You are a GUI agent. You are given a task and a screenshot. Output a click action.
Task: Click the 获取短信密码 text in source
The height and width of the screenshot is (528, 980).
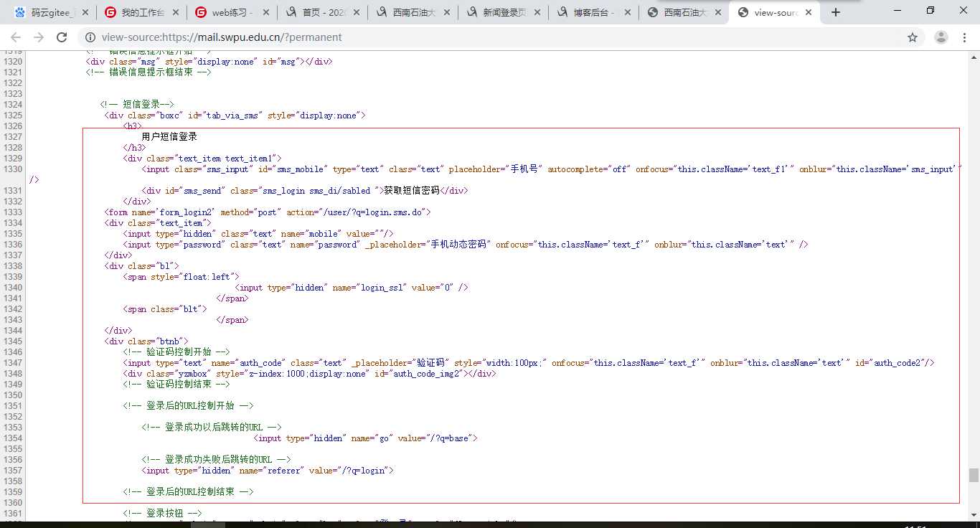pos(412,191)
